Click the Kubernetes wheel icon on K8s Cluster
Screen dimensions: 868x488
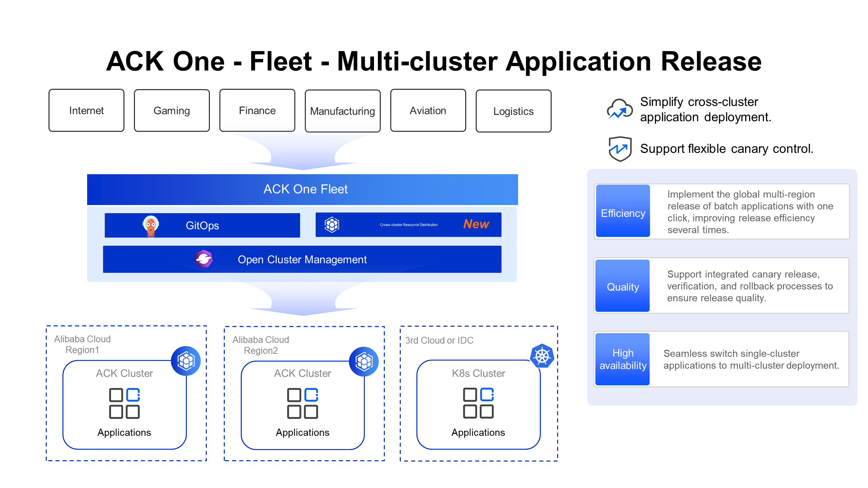click(542, 356)
